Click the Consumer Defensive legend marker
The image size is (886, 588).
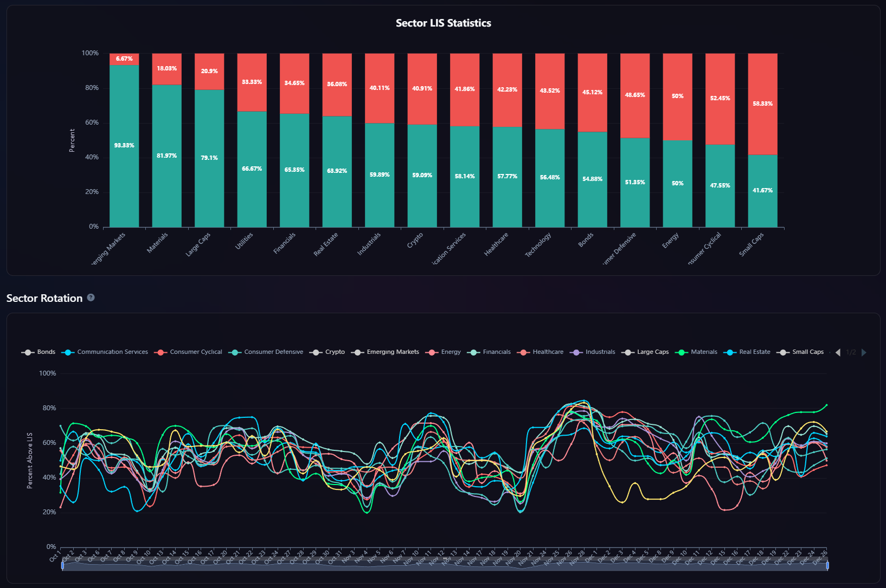pyautogui.click(x=235, y=352)
